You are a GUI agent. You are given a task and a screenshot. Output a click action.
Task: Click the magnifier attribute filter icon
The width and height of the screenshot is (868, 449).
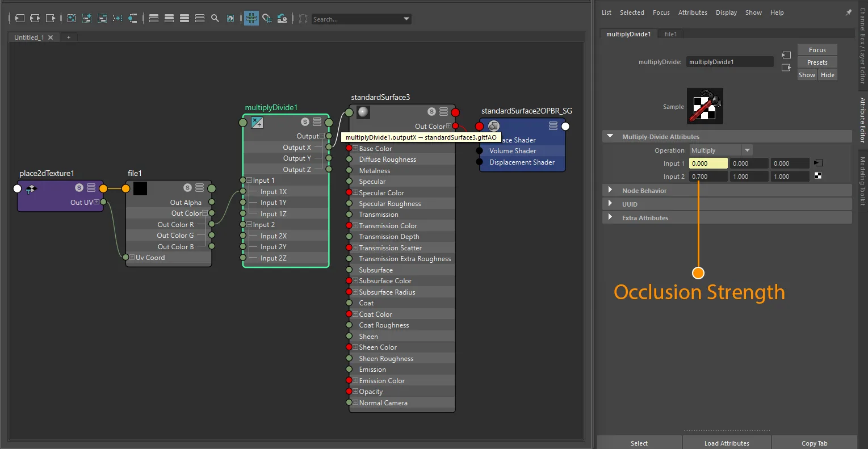pyautogui.click(x=215, y=18)
